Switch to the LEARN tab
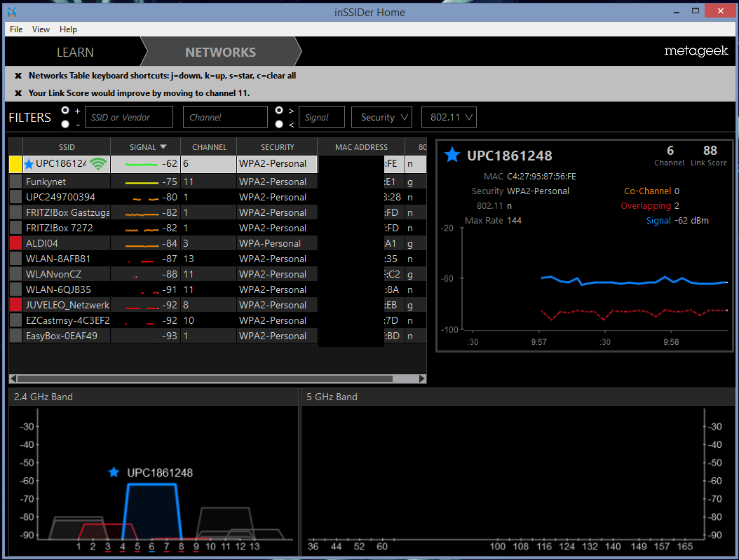 (75, 53)
